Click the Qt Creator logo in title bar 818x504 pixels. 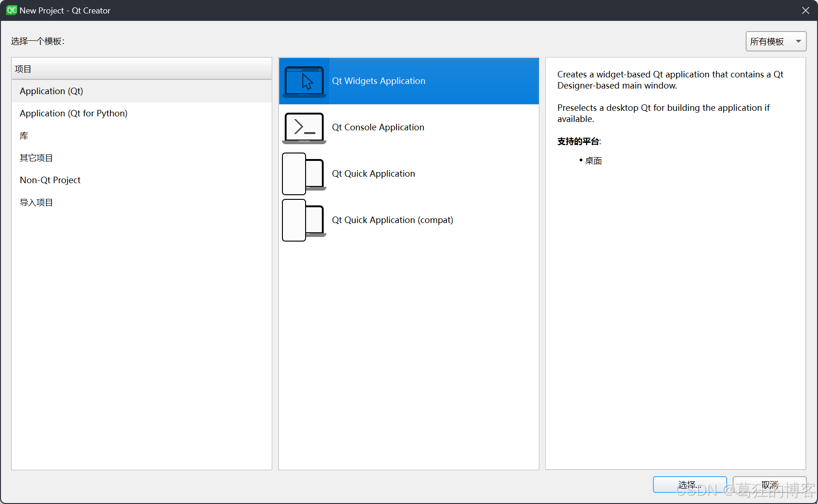click(x=11, y=10)
